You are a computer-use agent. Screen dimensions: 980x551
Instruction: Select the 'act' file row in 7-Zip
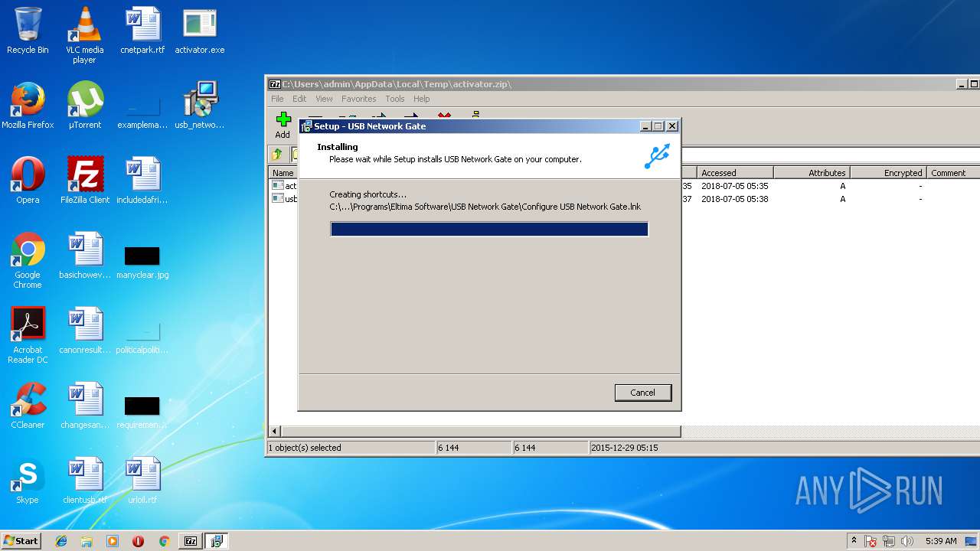tap(284, 186)
